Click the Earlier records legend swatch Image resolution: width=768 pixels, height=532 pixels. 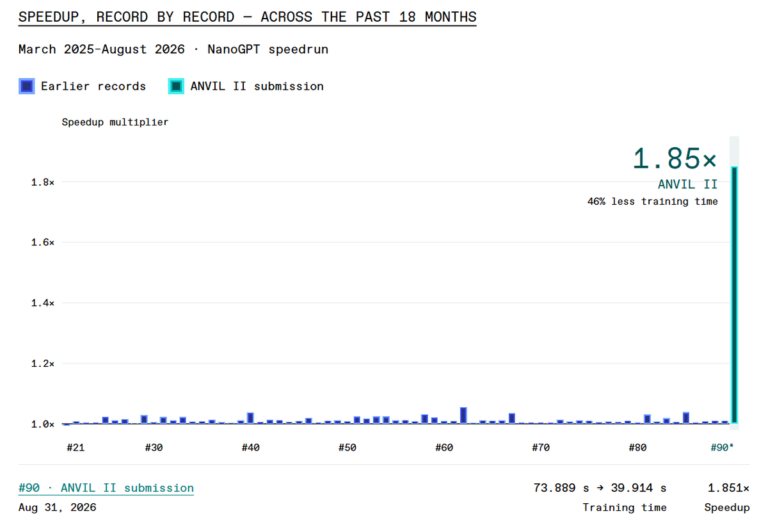click(26, 86)
